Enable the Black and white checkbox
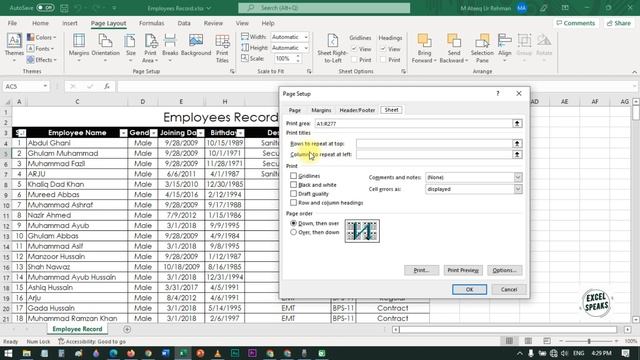 click(293, 184)
